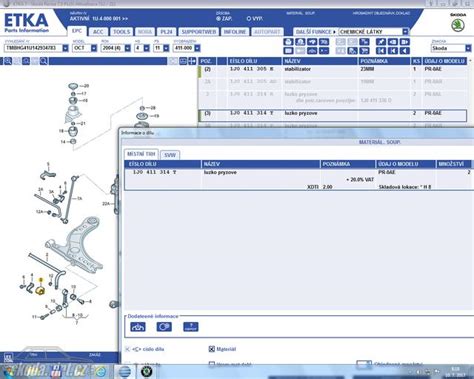Sort by the Číslo dílu column header
This screenshot has height=379, width=474.
254,61
